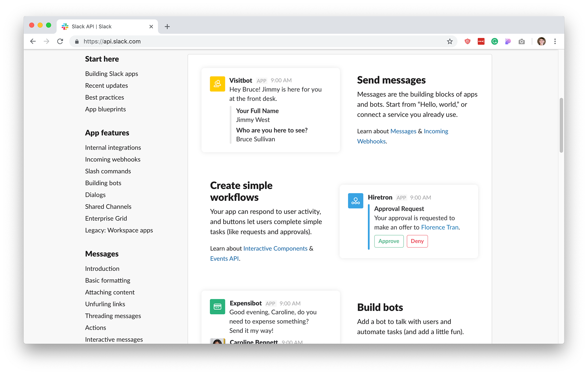588x375 pixels.
Task: Click the Start here sidebar heading
Action: click(x=102, y=59)
